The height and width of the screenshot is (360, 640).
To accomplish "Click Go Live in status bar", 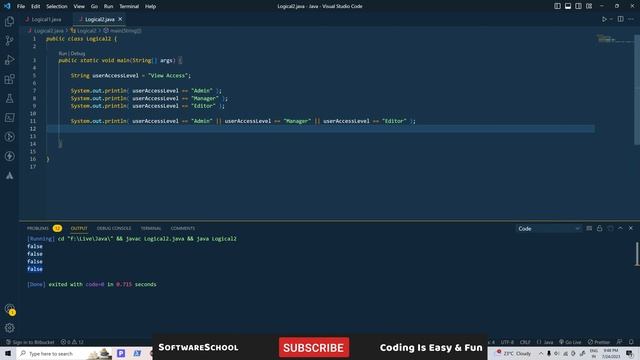I will pos(570,342).
